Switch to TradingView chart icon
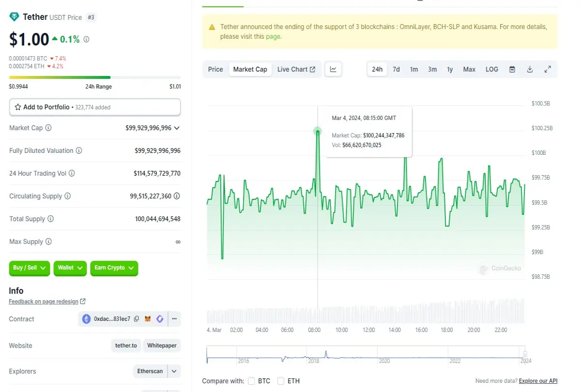The image size is (581, 392). click(333, 69)
